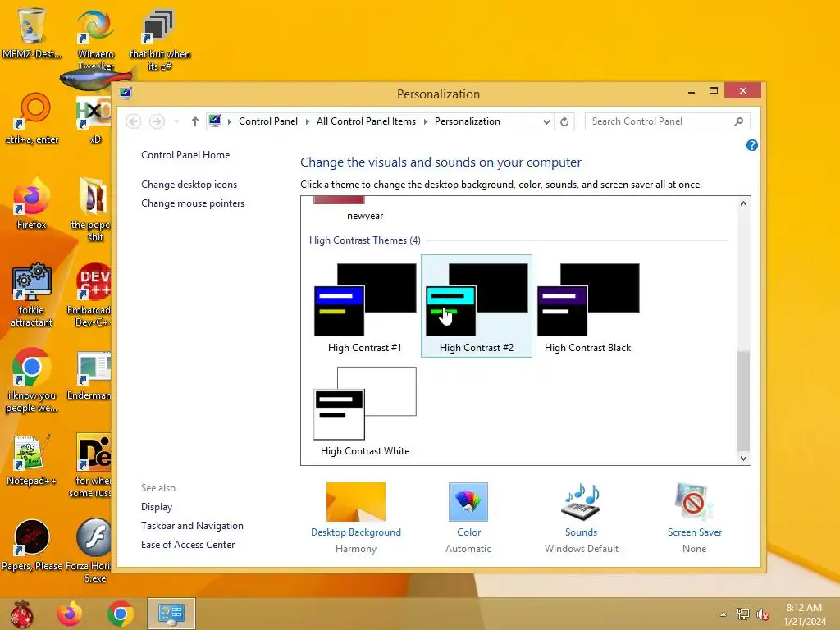Select the 'i know you people we...' Chrome desktop icon
This screenshot has height=630, width=840.
[32, 381]
